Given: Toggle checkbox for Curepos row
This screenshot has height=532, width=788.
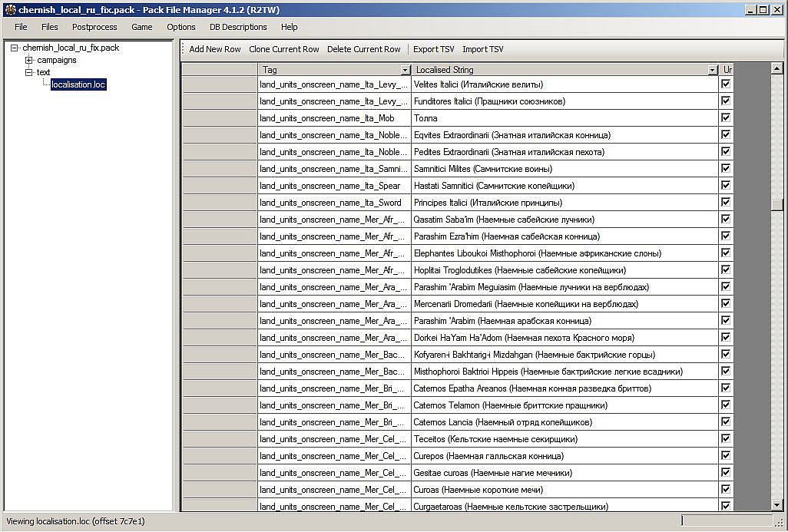Looking at the screenshot, I should pos(726,456).
